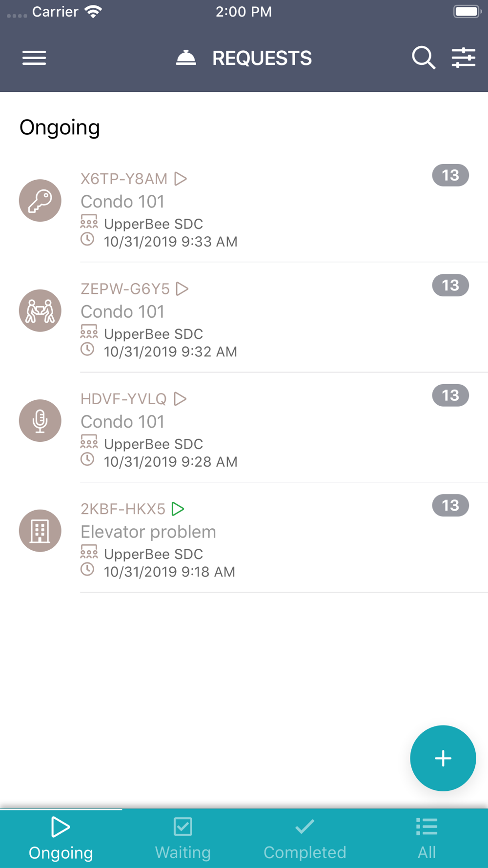Viewport: 488px width, 868px height.
Task: Open request code ZEPW-G6Y5
Action: tap(125, 289)
